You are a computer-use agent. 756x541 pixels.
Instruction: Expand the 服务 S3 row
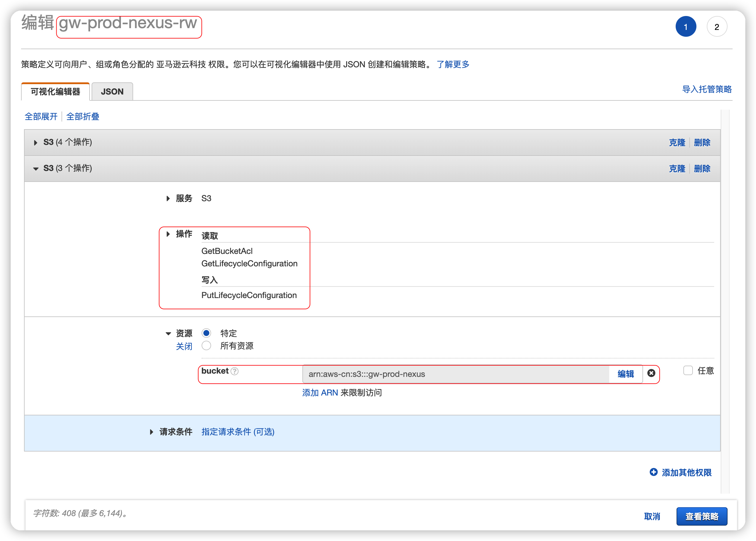(x=168, y=199)
